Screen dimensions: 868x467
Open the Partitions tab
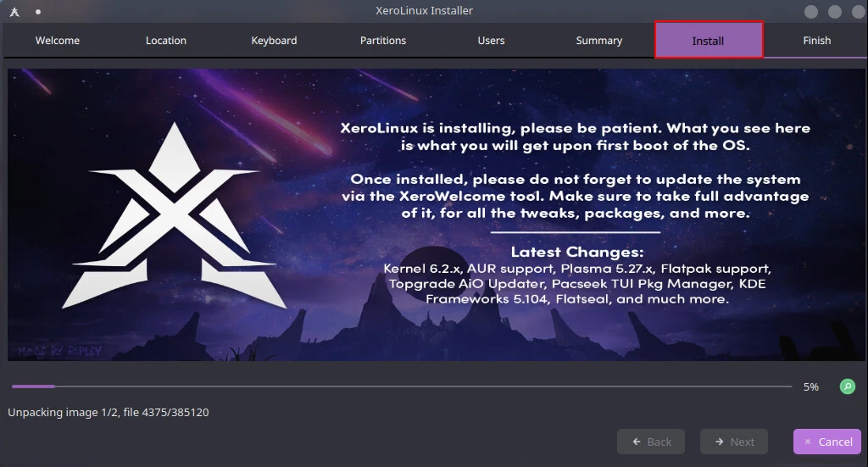click(383, 41)
